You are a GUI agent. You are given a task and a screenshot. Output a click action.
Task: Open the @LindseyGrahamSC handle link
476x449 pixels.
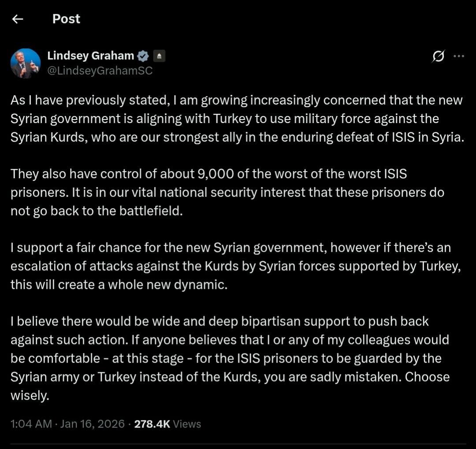pos(100,71)
